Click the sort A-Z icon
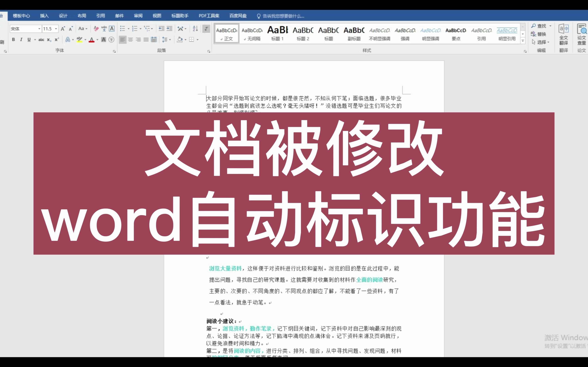588x367 pixels. pos(195,29)
